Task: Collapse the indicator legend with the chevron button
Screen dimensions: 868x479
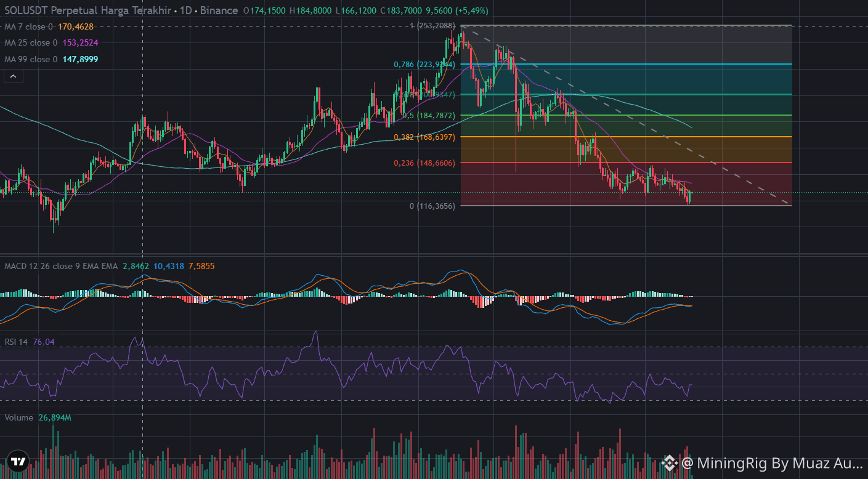Action: click(13, 76)
